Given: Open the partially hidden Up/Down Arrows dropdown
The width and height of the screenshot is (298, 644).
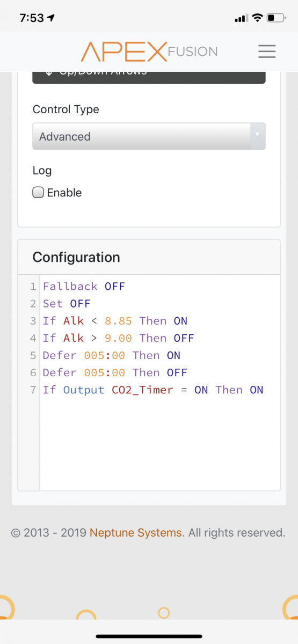Looking at the screenshot, I should click(149, 77).
